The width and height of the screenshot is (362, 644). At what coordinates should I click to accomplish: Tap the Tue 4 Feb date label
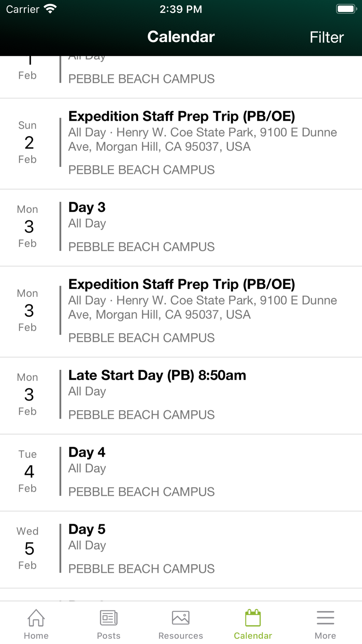[28, 471]
